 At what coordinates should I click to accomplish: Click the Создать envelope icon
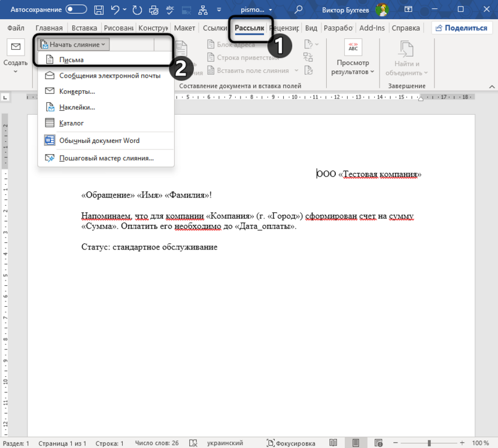click(16, 47)
